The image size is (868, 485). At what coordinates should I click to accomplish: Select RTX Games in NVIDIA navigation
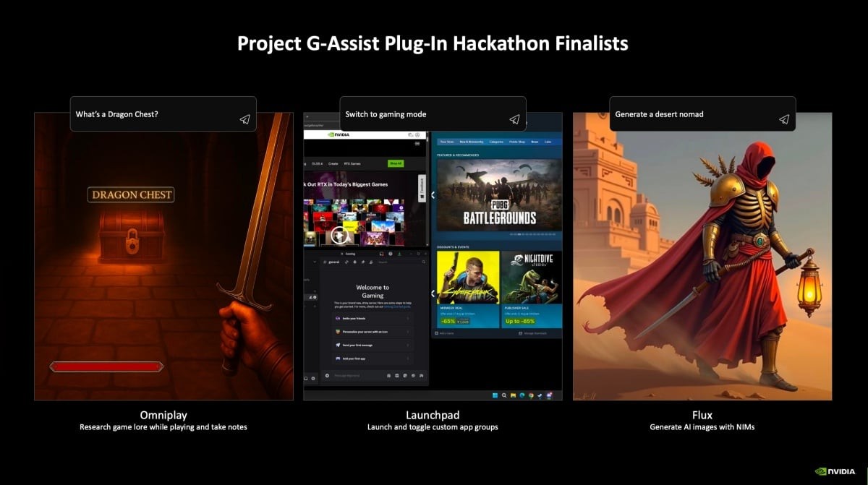352,163
